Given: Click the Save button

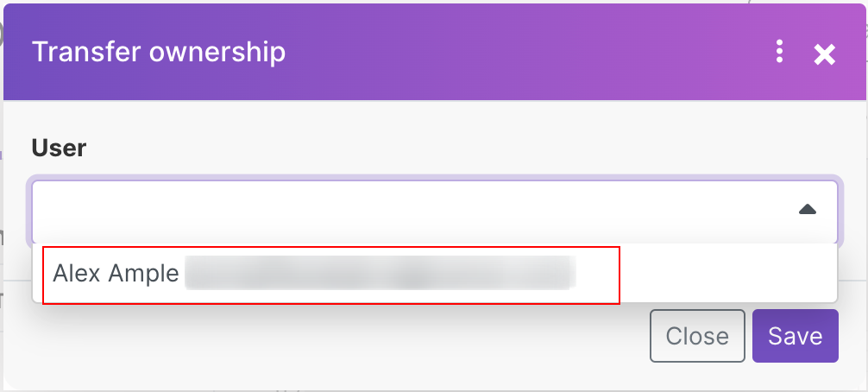Looking at the screenshot, I should (x=795, y=335).
